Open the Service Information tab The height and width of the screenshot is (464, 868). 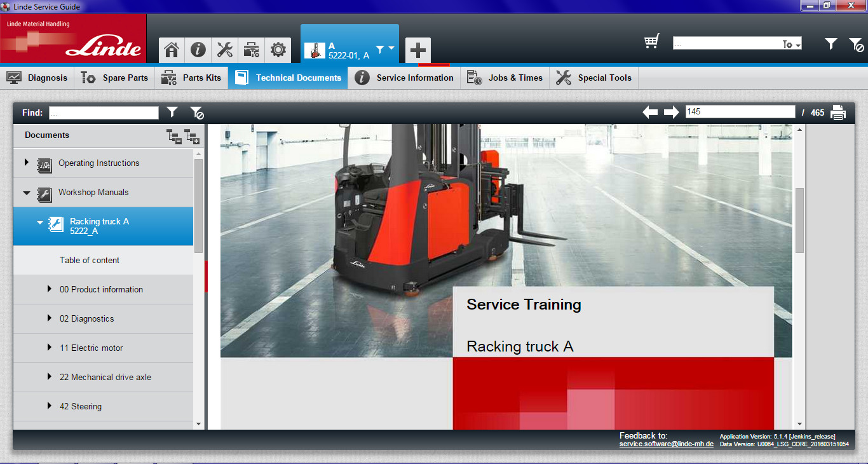pyautogui.click(x=404, y=78)
